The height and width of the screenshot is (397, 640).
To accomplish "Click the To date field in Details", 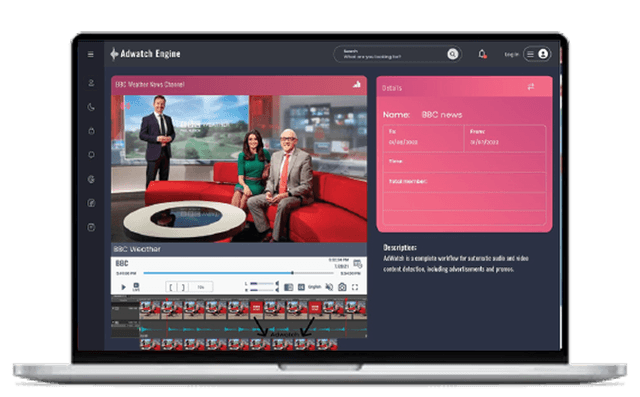I will coord(423,138).
